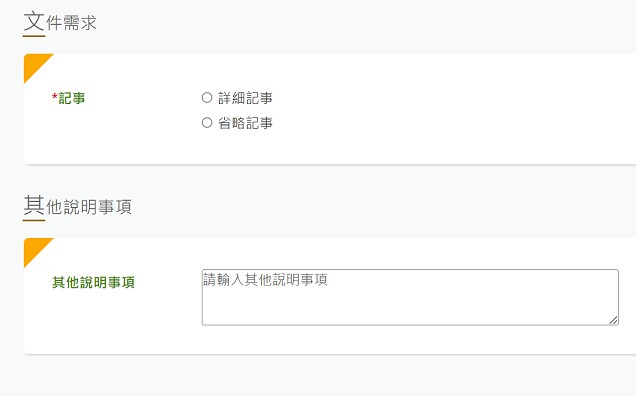
Task: Click the 文件需求 section heading
Action: 60,22
